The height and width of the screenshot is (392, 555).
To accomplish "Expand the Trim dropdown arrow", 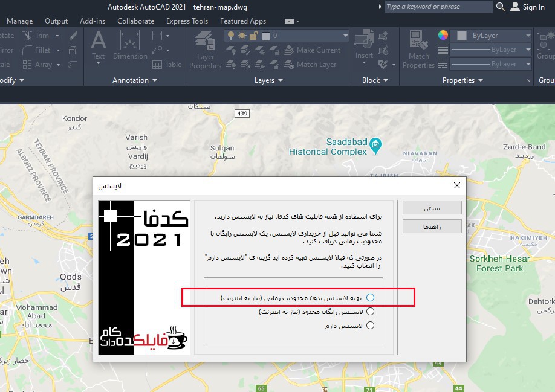I will (x=57, y=36).
